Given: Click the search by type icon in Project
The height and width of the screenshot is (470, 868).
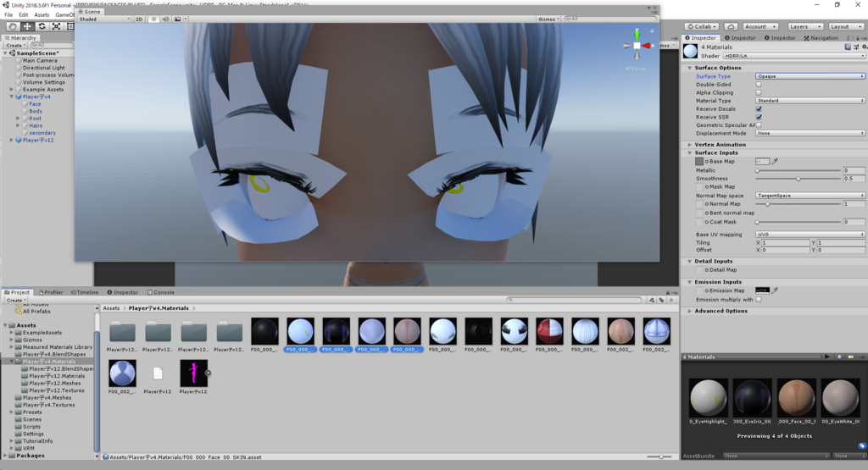Looking at the screenshot, I should click(x=652, y=300).
